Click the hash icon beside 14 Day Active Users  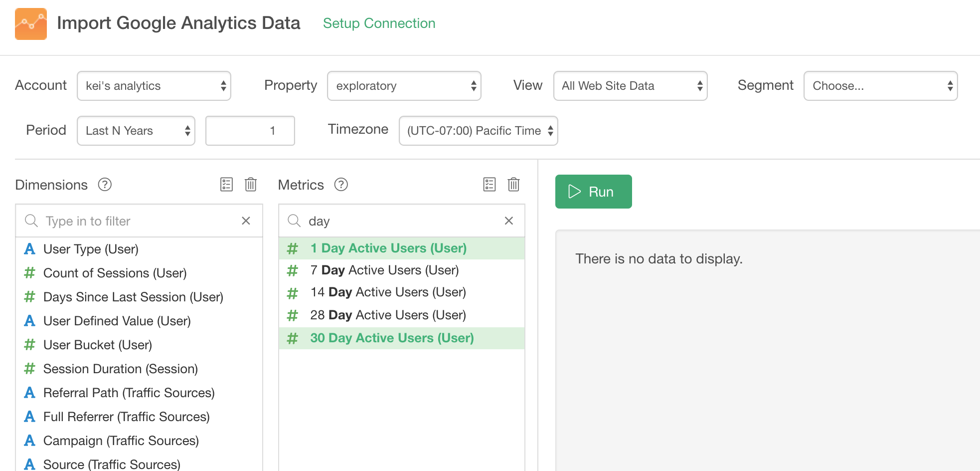tap(293, 293)
